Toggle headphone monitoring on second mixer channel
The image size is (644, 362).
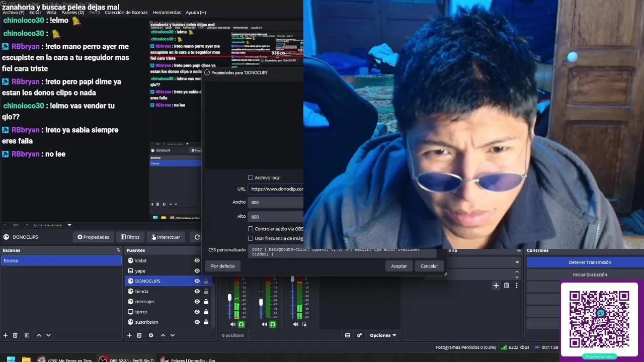pos(273,324)
